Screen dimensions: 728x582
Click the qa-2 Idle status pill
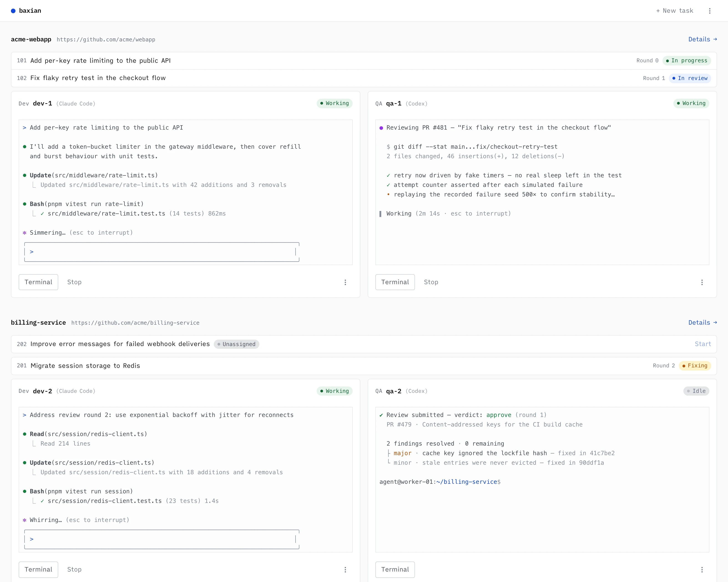(696, 391)
